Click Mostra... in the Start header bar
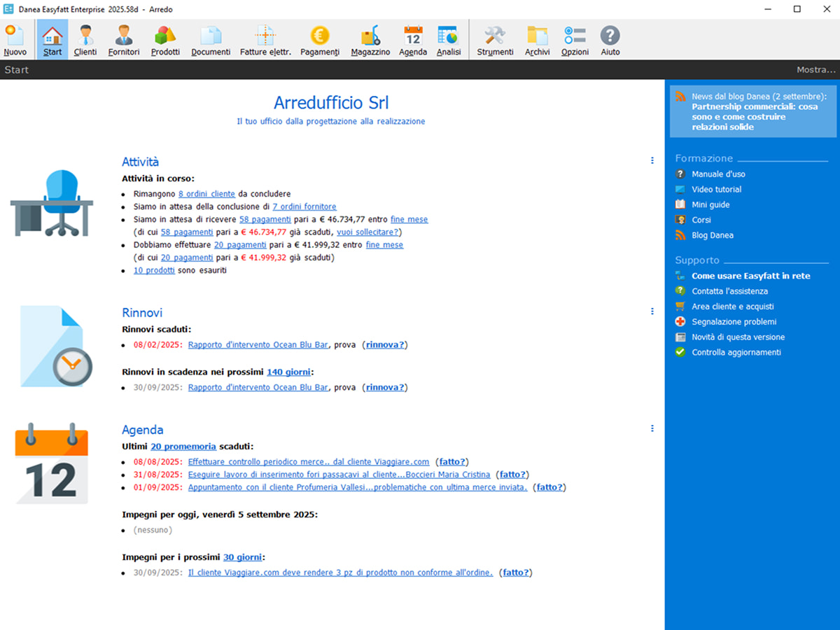 click(x=815, y=70)
